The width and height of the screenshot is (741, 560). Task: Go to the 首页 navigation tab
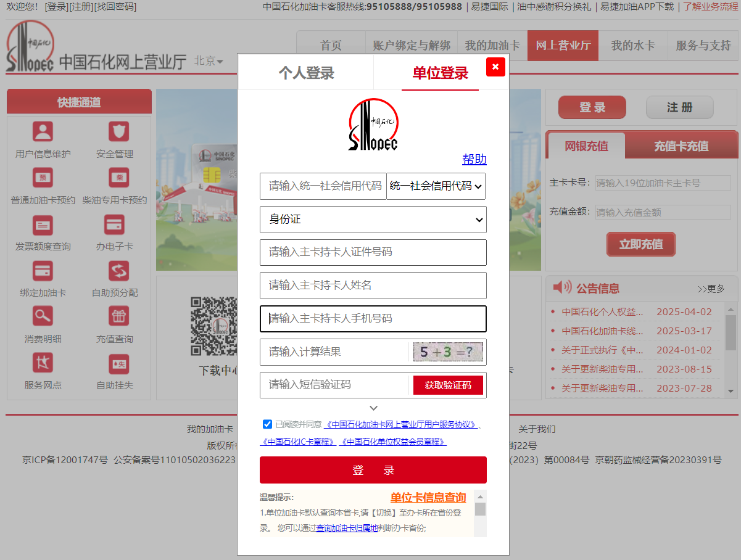click(x=331, y=46)
